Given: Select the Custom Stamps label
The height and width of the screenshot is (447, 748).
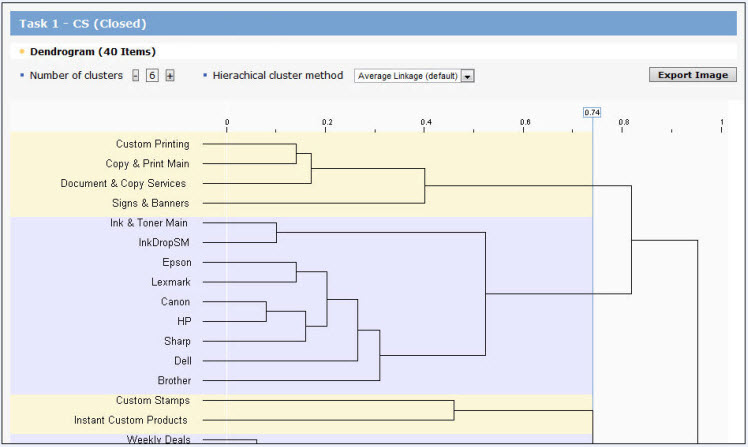Looking at the screenshot, I should point(153,400).
